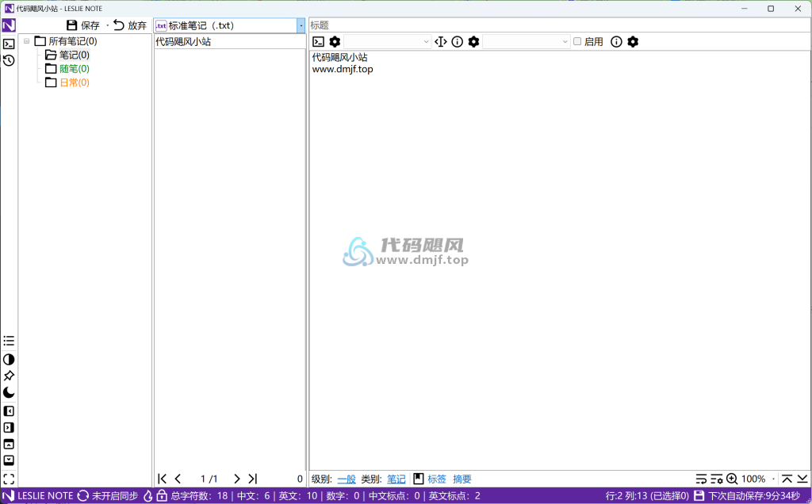This screenshot has width=812, height=504.
Task: Click the 未开启同步 sync icon
Action: 82,496
